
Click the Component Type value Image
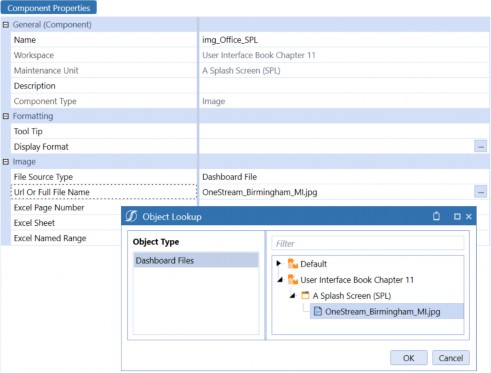[x=214, y=101]
